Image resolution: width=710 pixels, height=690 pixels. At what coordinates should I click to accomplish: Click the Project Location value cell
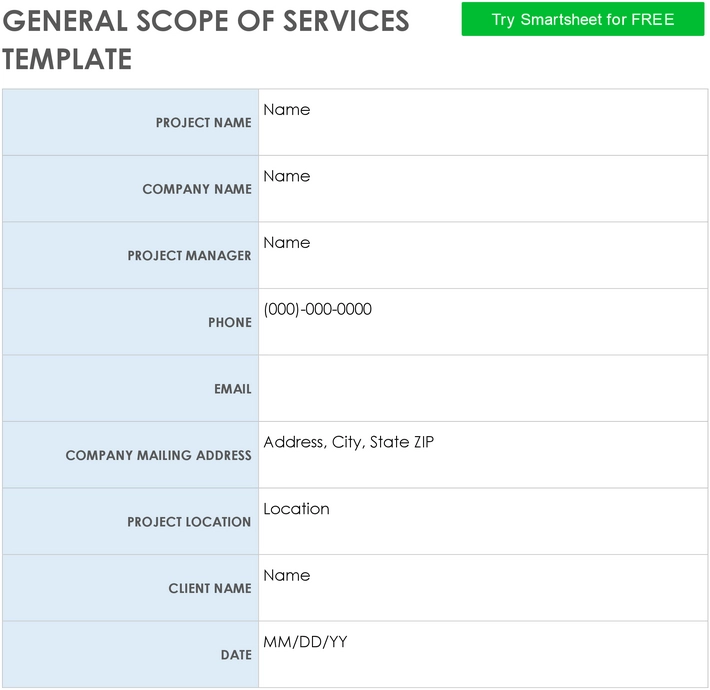[x=482, y=521]
